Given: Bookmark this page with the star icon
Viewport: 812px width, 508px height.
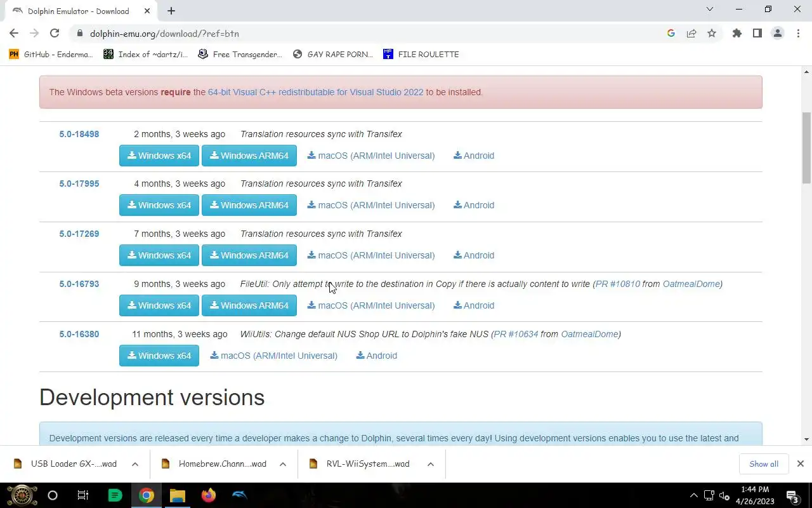Looking at the screenshot, I should [x=712, y=34].
